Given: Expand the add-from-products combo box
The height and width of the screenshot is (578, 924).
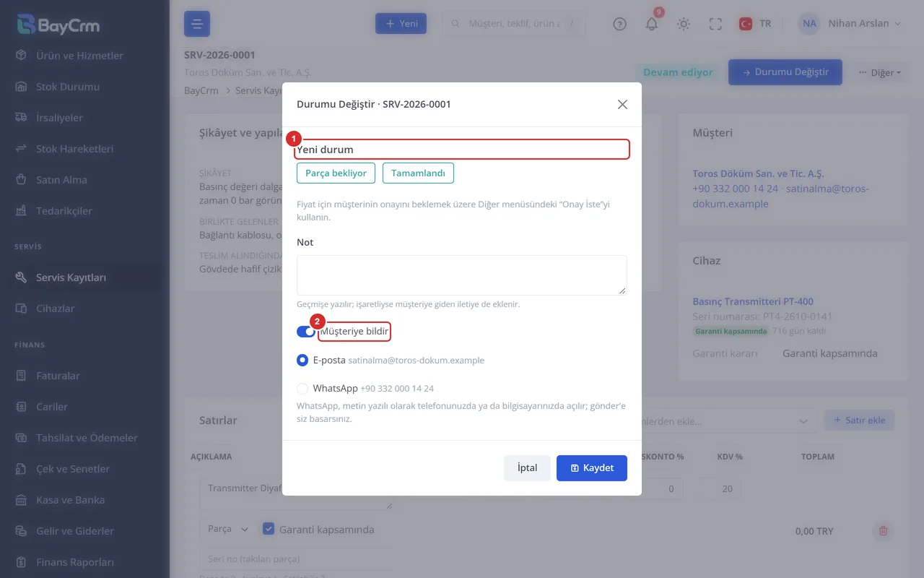Looking at the screenshot, I should (803, 420).
